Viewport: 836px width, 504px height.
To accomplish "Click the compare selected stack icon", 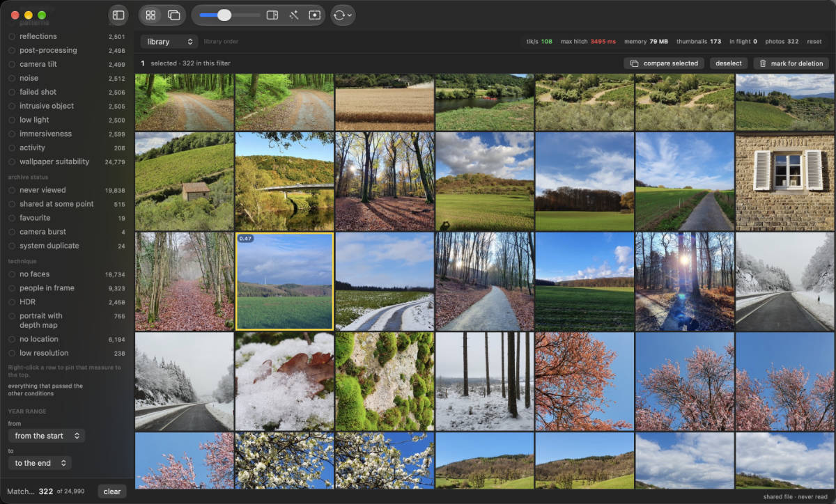I will [x=634, y=63].
